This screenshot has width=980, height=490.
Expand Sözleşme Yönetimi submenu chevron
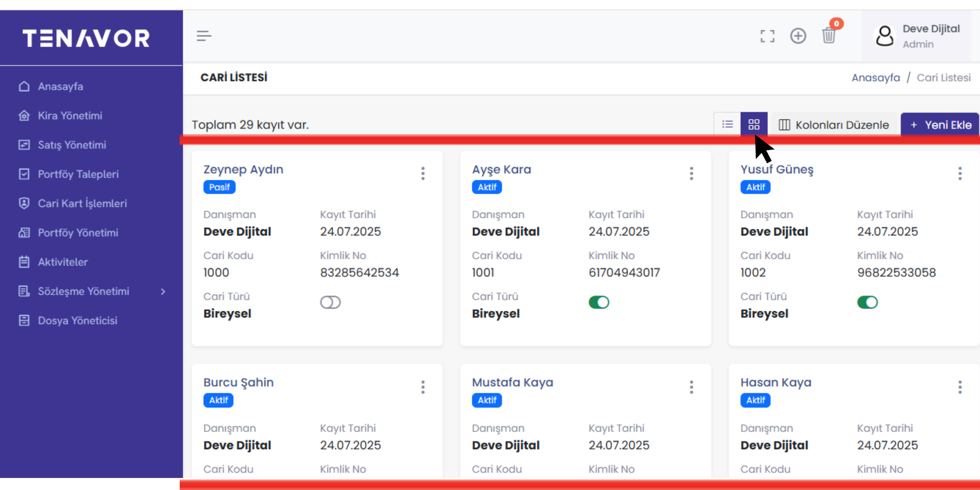[163, 291]
